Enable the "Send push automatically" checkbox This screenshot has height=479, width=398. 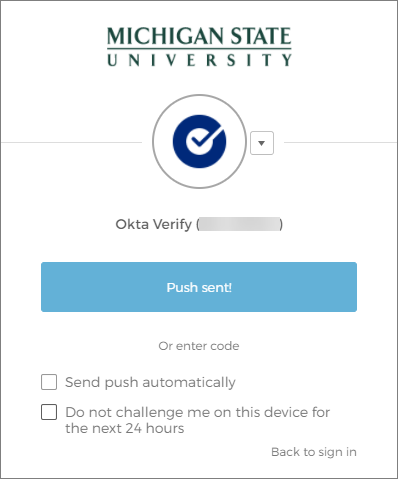pyautogui.click(x=49, y=382)
